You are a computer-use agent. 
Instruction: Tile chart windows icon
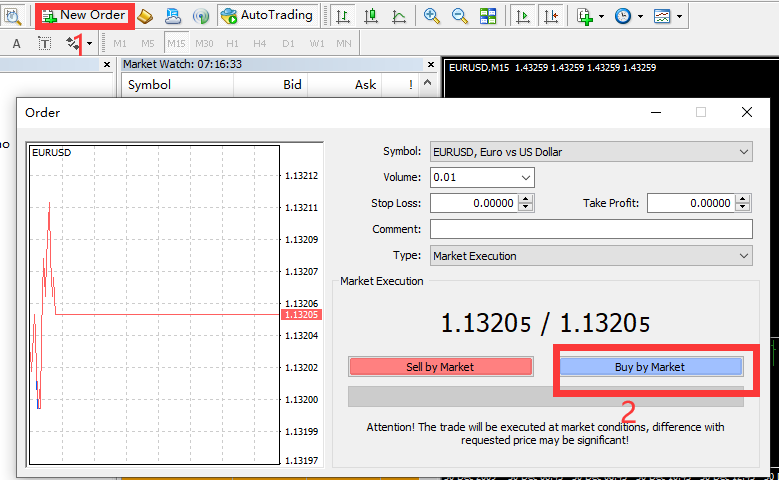point(488,16)
